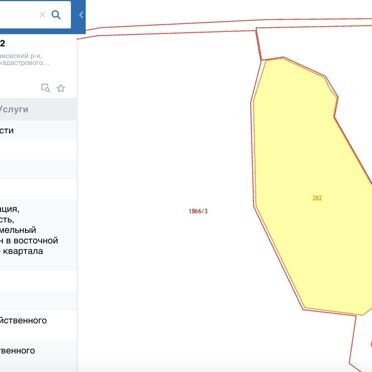This screenshot has width=372, height=372.
Task: Click the row text ending in йственного
Action: 23,321
